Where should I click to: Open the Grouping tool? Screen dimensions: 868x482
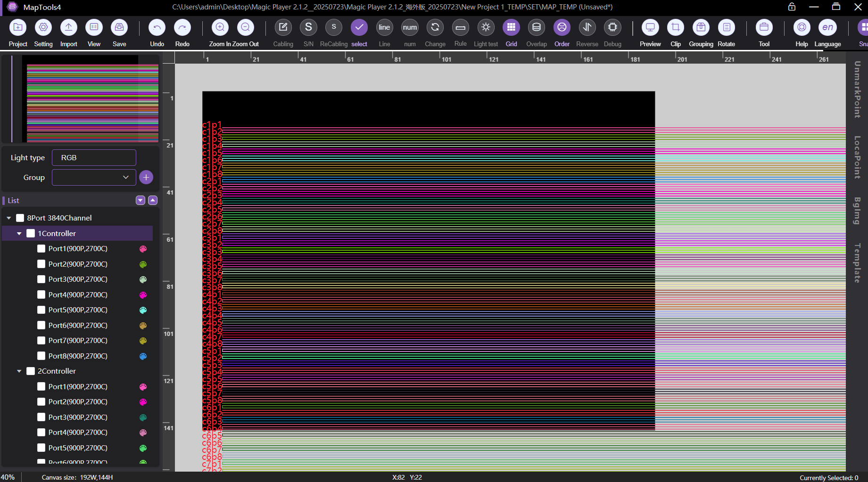pyautogui.click(x=701, y=28)
